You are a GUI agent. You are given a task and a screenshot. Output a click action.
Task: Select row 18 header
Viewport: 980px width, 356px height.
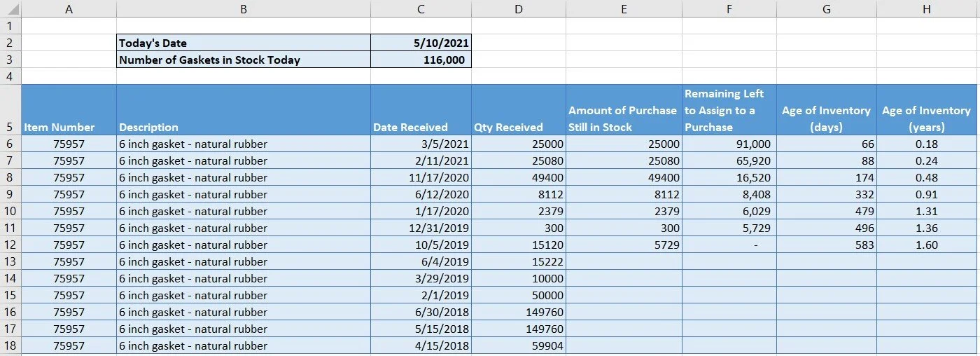(10, 346)
